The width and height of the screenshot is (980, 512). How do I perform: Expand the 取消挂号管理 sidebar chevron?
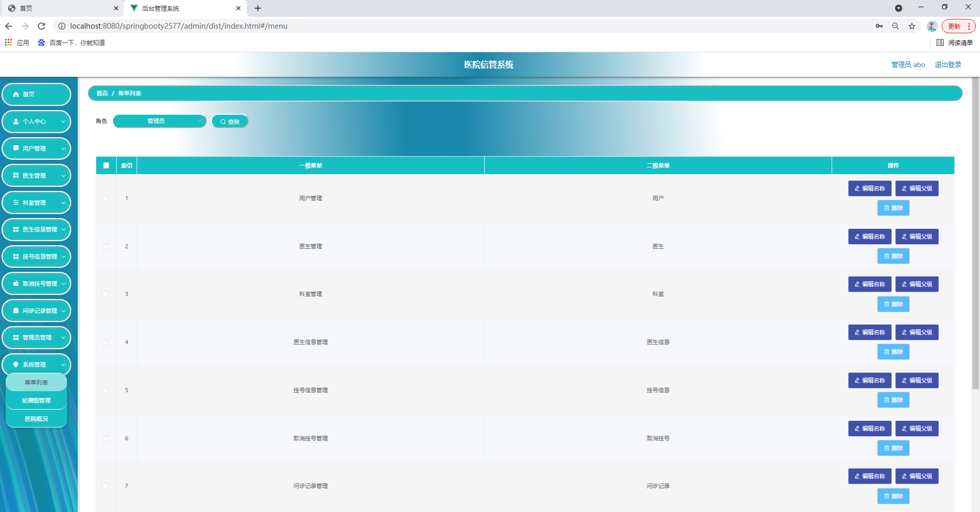coord(63,284)
